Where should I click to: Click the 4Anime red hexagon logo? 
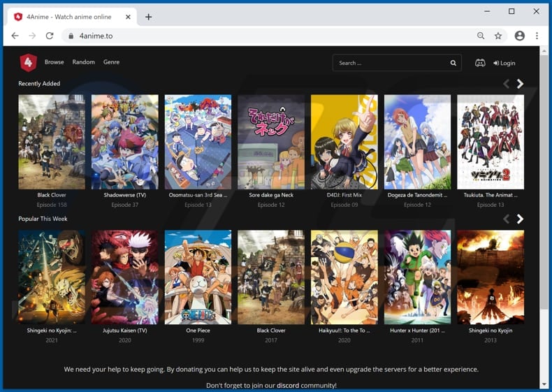(29, 63)
